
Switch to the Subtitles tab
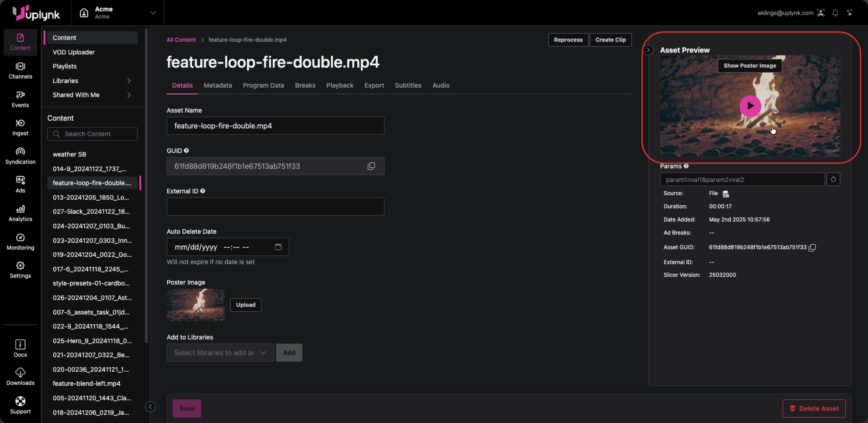click(408, 85)
